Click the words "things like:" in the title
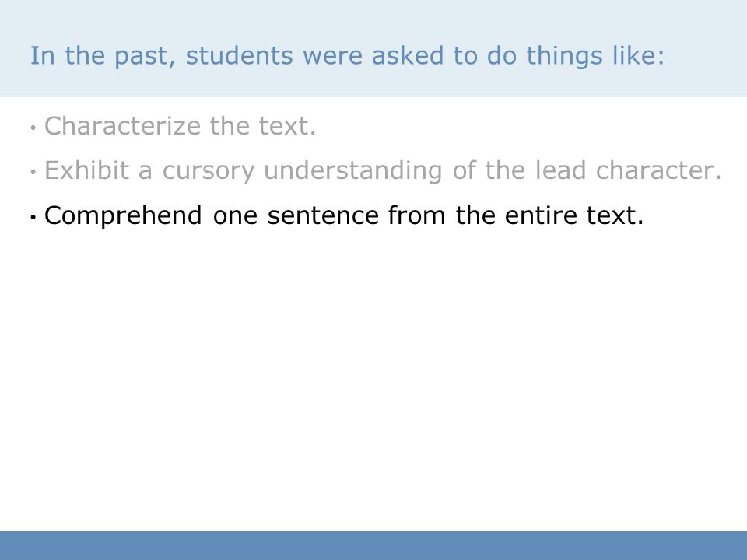 click(595, 57)
